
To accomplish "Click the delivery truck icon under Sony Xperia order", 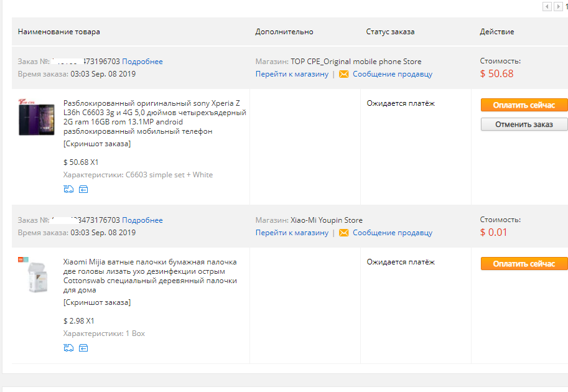I will coord(68,189).
